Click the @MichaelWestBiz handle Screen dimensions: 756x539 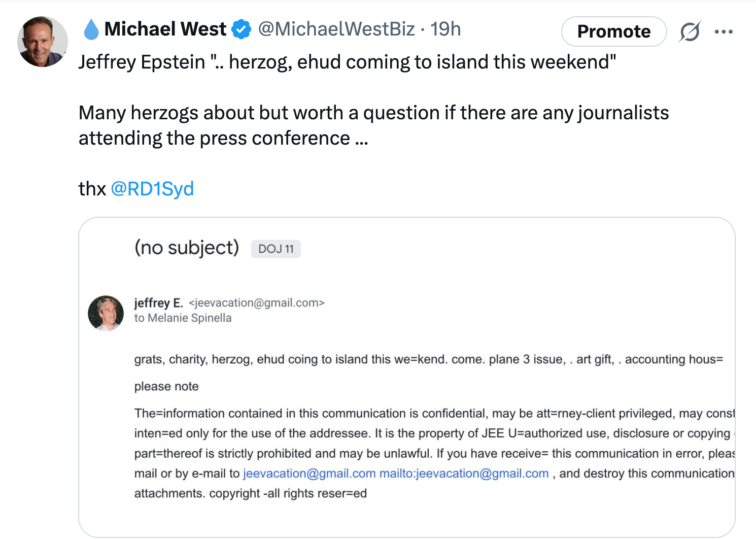336,29
